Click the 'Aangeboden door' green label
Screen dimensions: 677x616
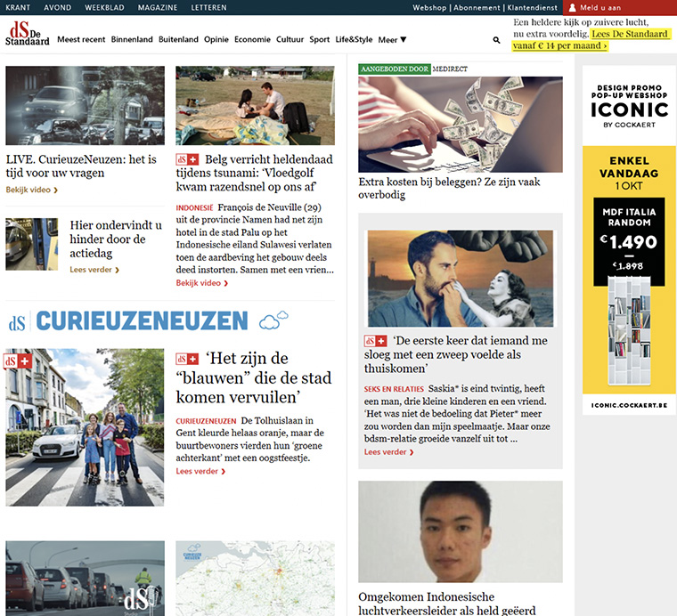(x=395, y=69)
